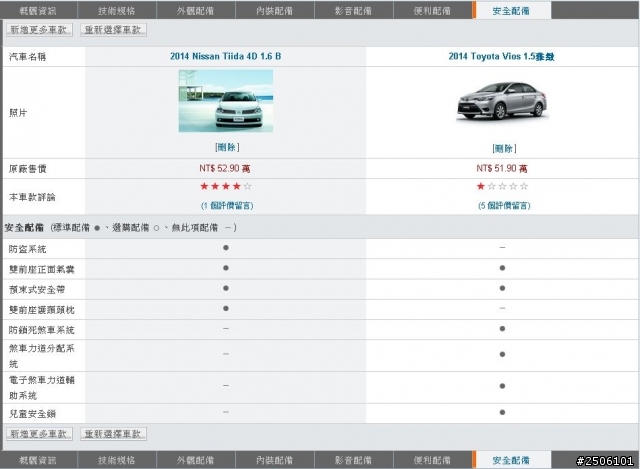Click Toyota's 防鎖死煞車系統 dot
Viewport: 640px width, 469px height.
coord(502,329)
